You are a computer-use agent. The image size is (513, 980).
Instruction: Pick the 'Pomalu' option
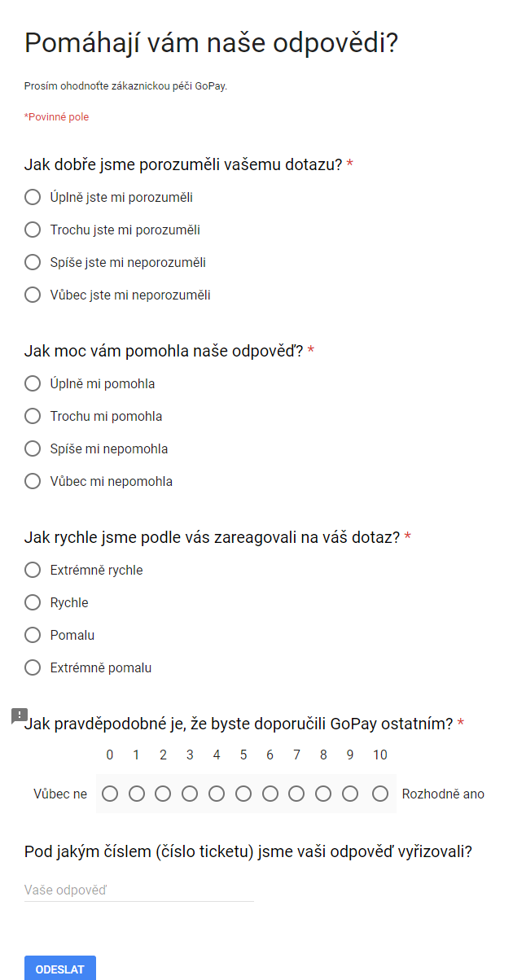pyautogui.click(x=33, y=635)
